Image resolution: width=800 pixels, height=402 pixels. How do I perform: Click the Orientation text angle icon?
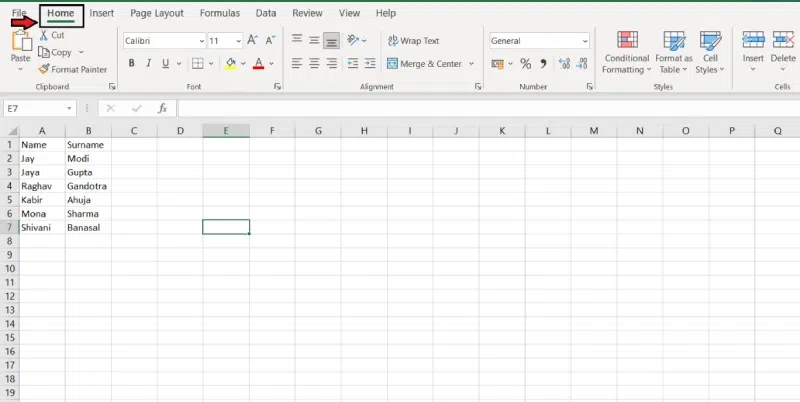coord(353,40)
